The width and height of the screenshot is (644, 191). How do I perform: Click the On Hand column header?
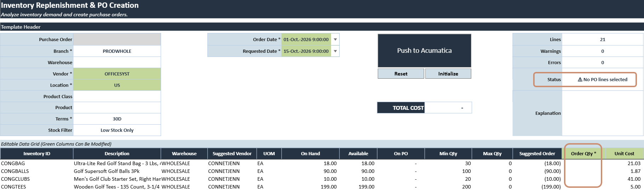tap(310, 153)
